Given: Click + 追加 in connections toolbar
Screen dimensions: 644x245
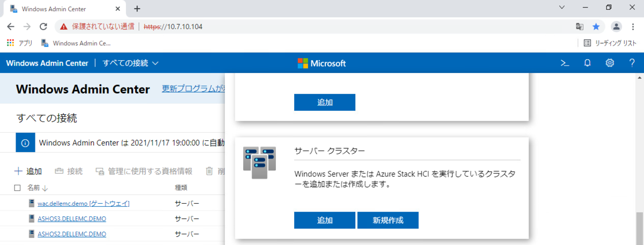Looking at the screenshot, I should pyautogui.click(x=27, y=171).
